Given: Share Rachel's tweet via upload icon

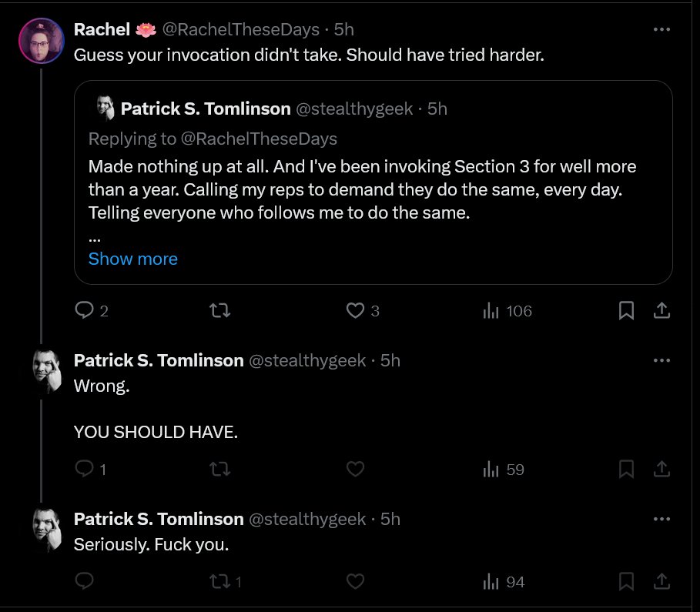Looking at the screenshot, I should 661,310.
